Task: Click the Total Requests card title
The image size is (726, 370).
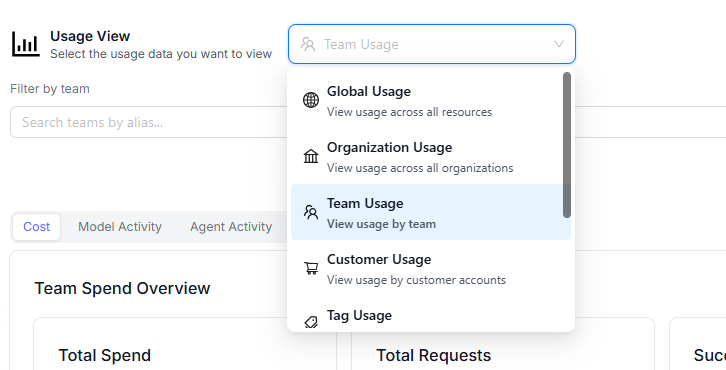Action: pos(433,356)
